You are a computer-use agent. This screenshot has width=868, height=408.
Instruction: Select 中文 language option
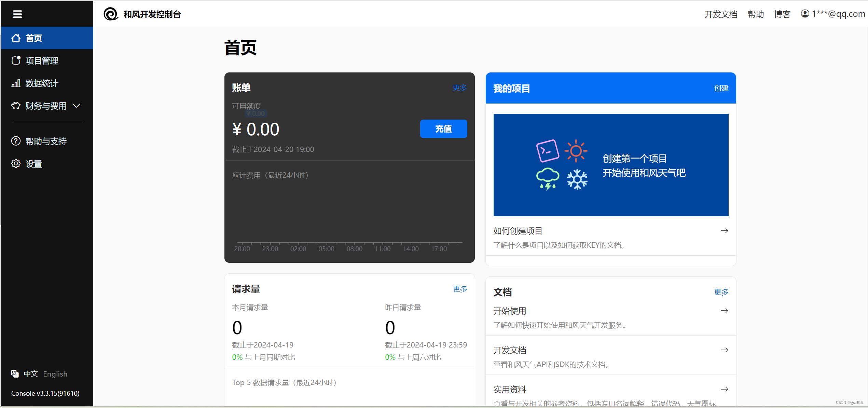click(x=30, y=374)
